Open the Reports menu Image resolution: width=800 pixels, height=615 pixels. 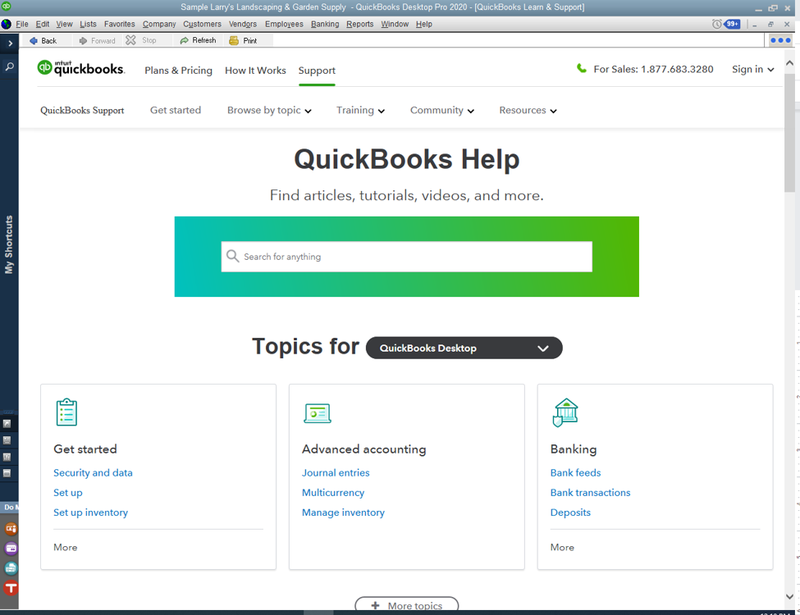coord(360,24)
